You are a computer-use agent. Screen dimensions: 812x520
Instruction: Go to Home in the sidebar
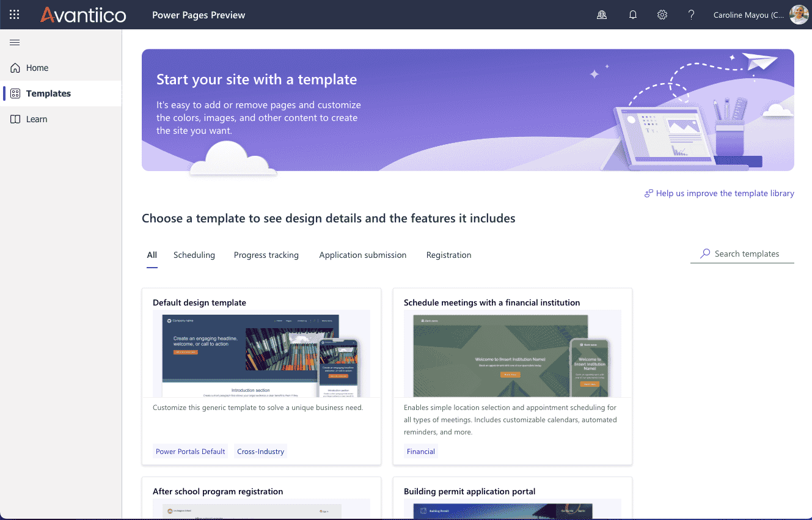coord(61,68)
